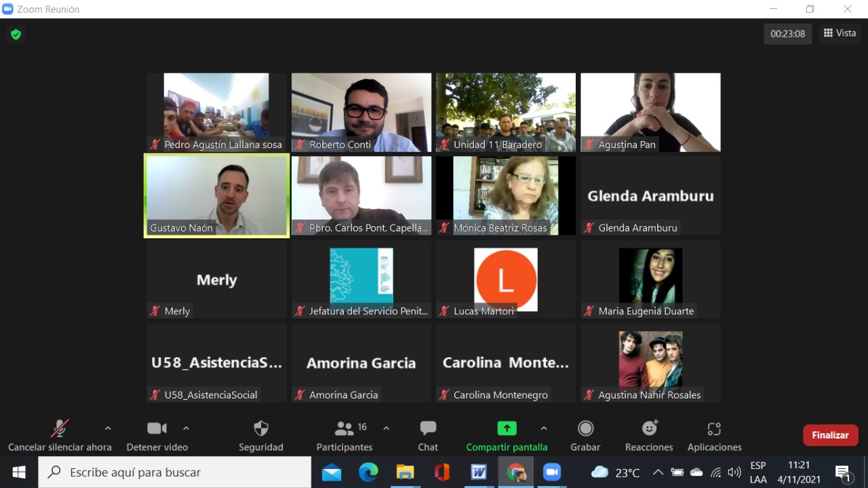Screen dimensions: 868x488
Task: Click muted mic icon beside Unidad 11 Baradero
Action: (x=444, y=145)
